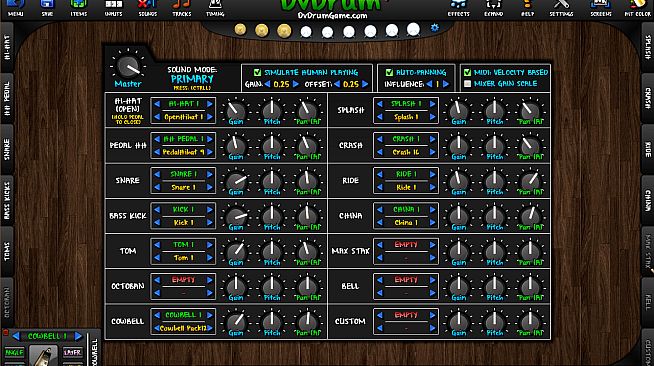Open the Timing metronome icon

[215, 8]
